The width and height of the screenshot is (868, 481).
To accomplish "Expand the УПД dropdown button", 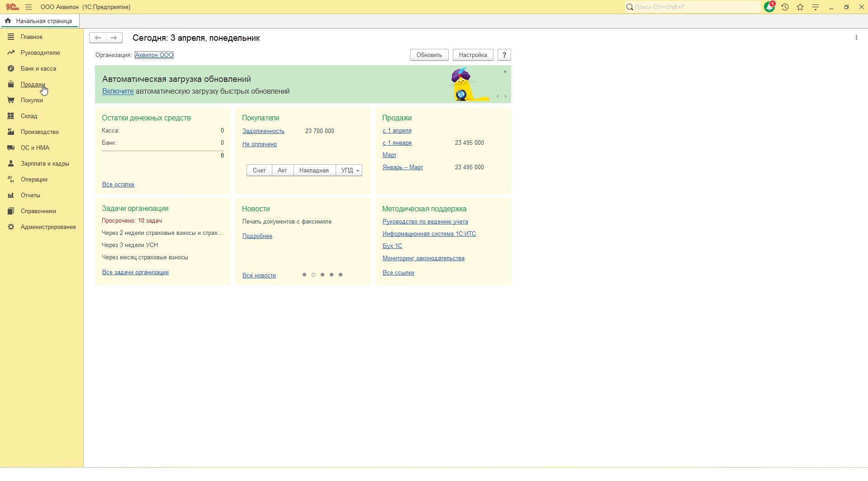I will (x=349, y=170).
